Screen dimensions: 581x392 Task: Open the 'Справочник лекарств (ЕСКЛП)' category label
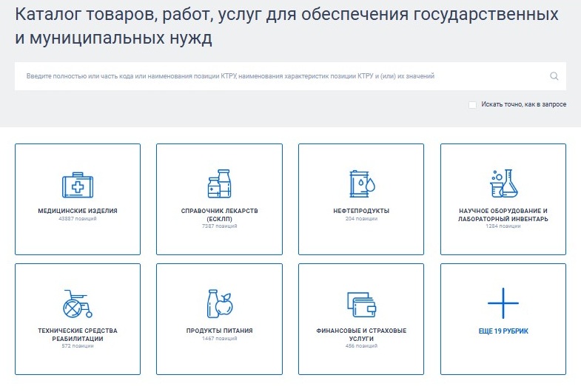[219, 214]
